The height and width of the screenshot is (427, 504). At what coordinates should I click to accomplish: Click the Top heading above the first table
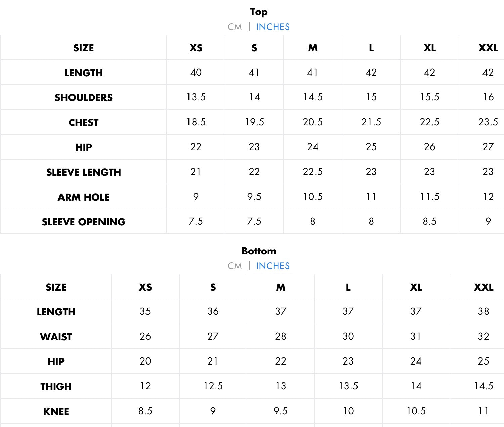tap(259, 12)
